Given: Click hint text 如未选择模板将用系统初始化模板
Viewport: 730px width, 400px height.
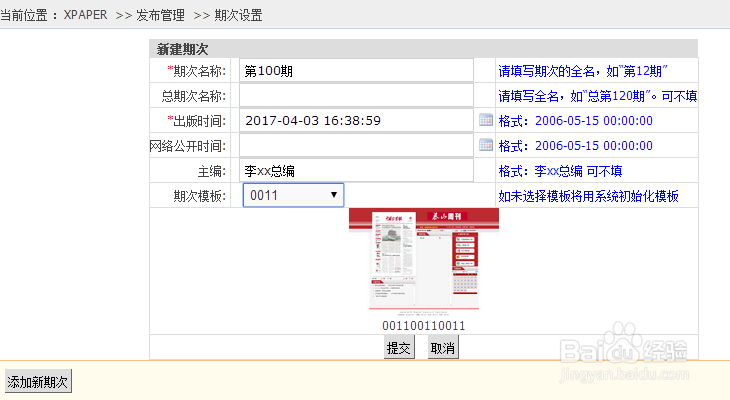Looking at the screenshot, I should coord(588,196).
